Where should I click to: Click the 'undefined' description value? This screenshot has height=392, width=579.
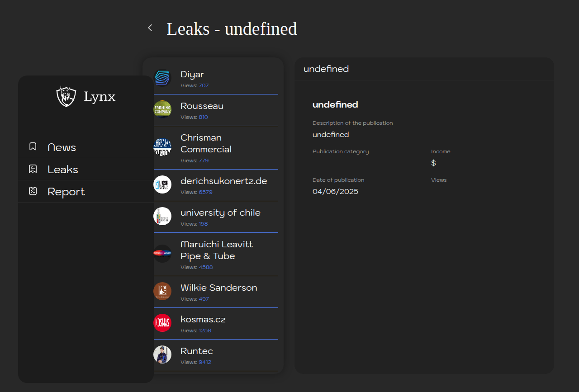tap(331, 134)
